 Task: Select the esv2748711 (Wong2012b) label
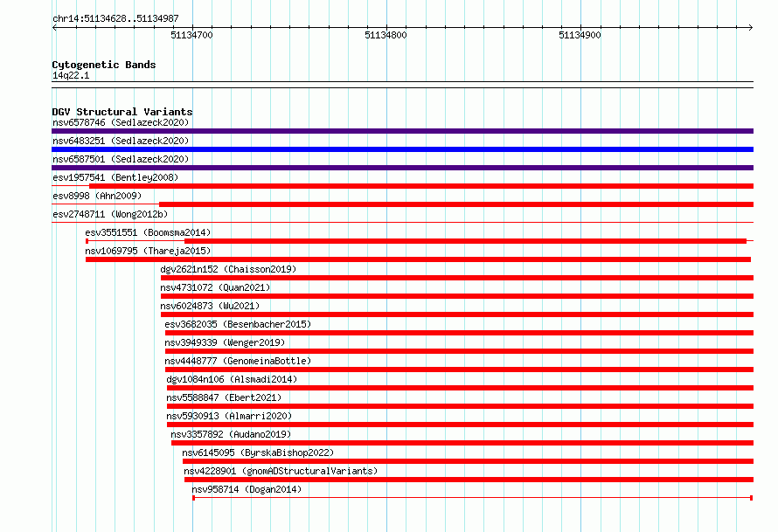[x=110, y=214]
